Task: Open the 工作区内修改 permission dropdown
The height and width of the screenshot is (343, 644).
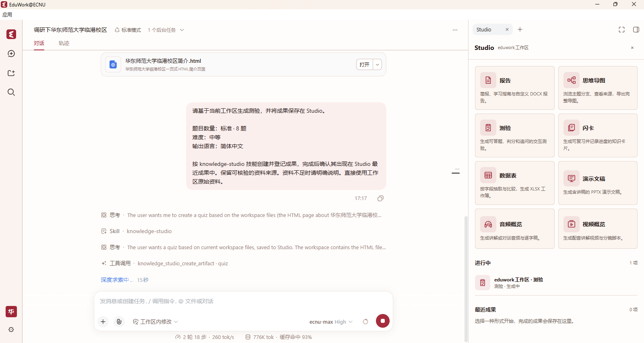Action: pos(155,322)
